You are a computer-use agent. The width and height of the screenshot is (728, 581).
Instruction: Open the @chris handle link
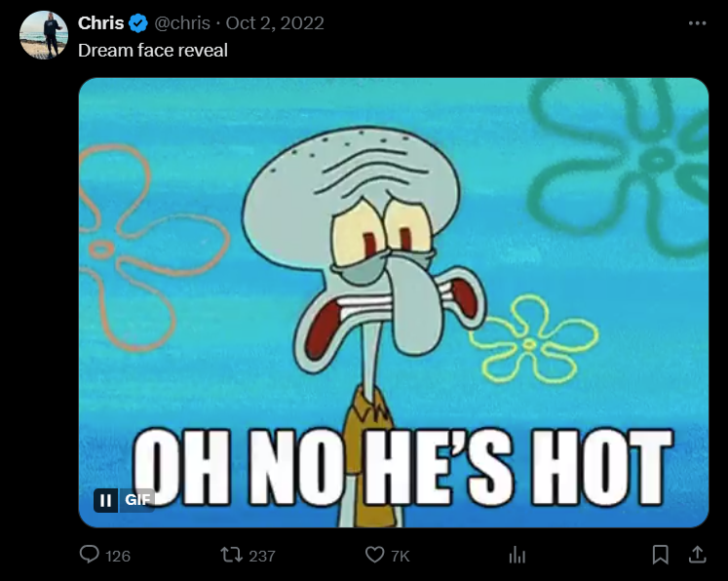[x=182, y=23]
